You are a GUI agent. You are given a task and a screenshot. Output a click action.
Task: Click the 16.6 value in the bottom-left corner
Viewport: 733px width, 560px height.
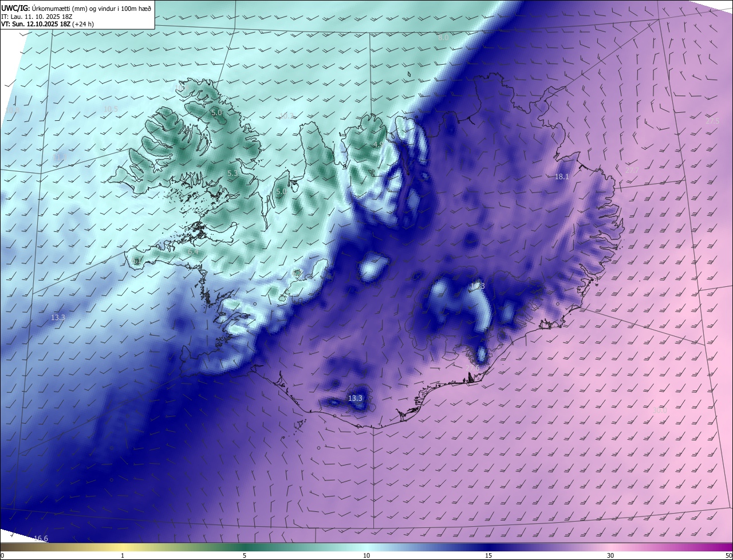[41, 538]
